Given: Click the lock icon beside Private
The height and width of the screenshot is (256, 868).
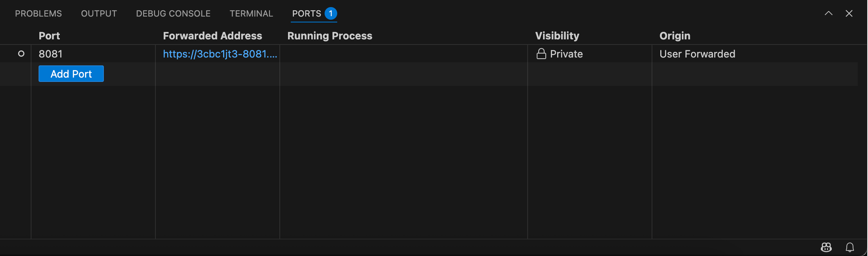Looking at the screenshot, I should (x=541, y=54).
